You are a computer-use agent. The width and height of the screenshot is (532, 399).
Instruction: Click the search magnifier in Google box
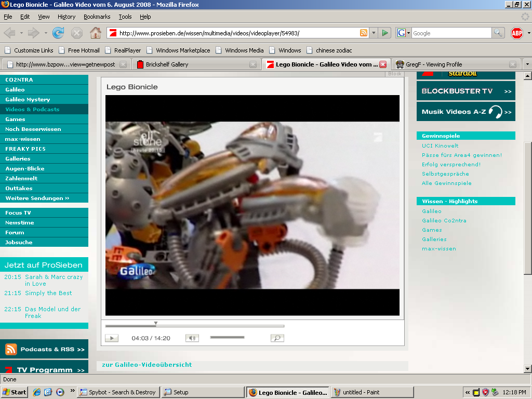coord(497,33)
